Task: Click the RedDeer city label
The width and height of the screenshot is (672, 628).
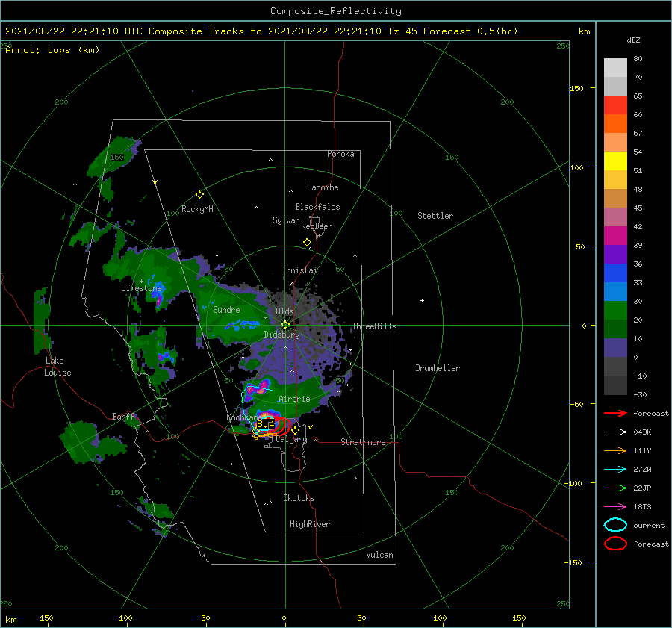Action: tap(317, 226)
